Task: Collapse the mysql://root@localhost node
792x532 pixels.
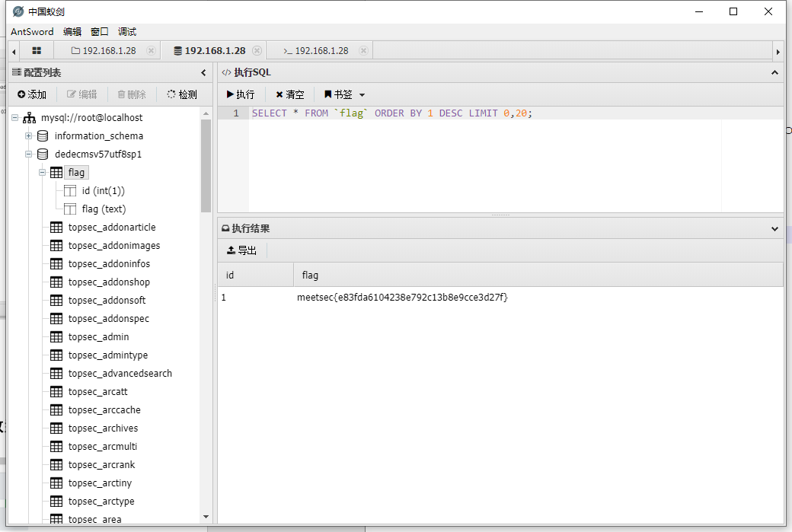Action: point(15,118)
